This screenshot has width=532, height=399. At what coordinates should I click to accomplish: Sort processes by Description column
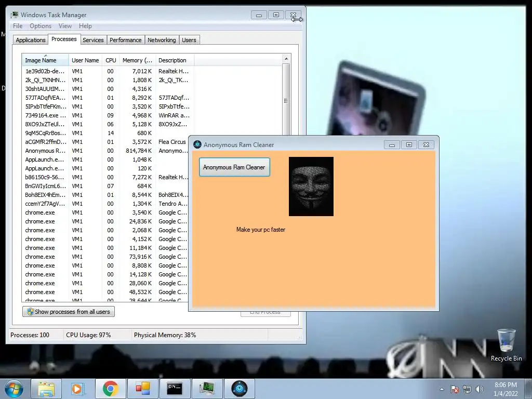tap(175, 60)
